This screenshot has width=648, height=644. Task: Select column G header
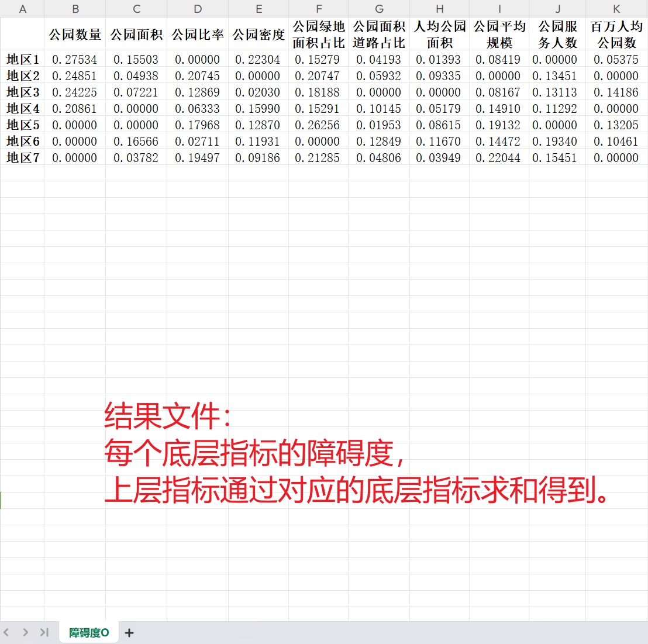tap(379, 9)
